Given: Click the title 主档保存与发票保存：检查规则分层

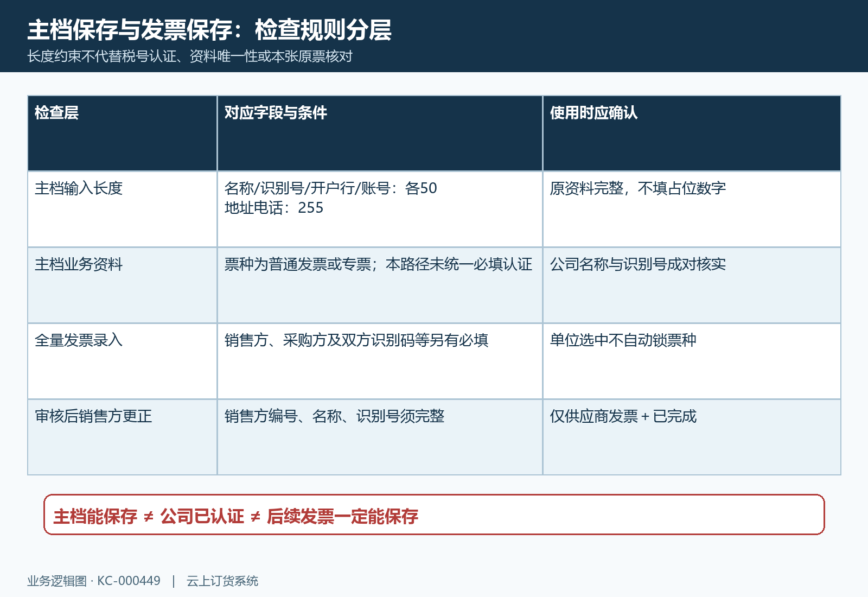Looking at the screenshot, I should coord(209,30).
